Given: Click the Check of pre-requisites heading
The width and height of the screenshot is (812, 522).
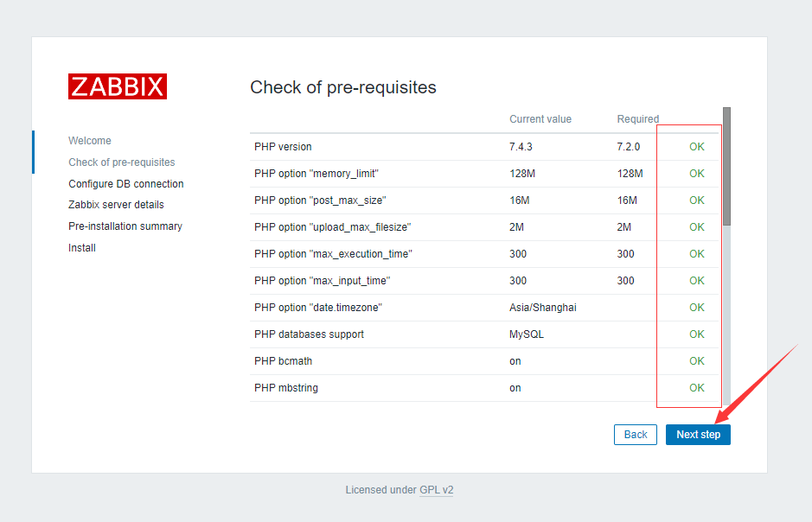Looking at the screenshot, I should point(342,87).
